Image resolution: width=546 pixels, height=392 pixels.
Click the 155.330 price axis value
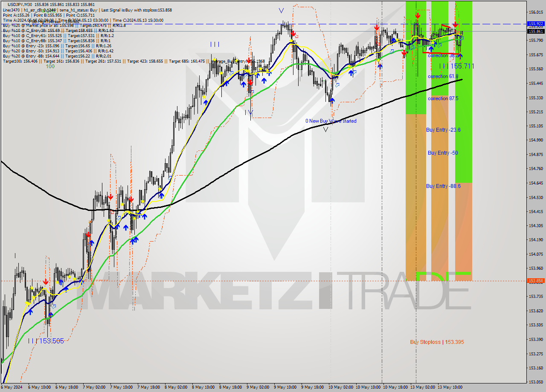tap(536, 98)
